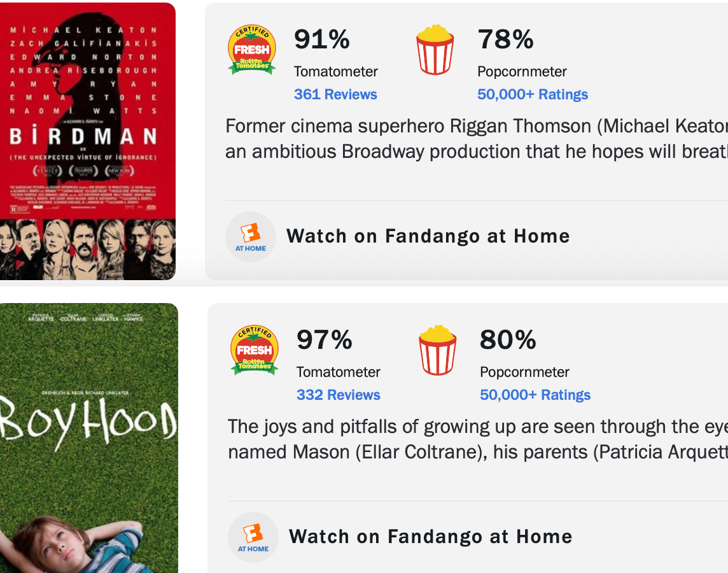Open Birdman's 50,000+ Ratings link
Image resolution: width=728 pixels, height=573 pixels.
533,95
